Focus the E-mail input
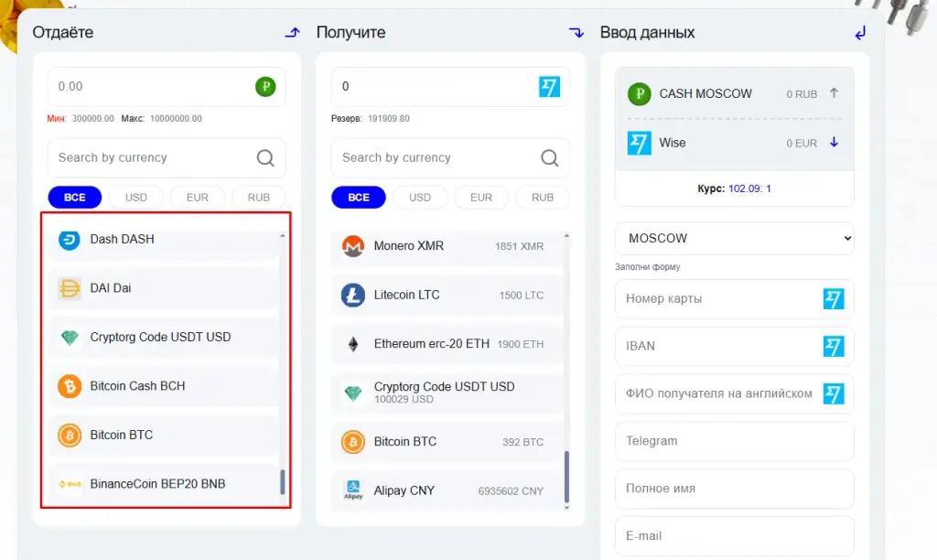 tap(735, 536)
